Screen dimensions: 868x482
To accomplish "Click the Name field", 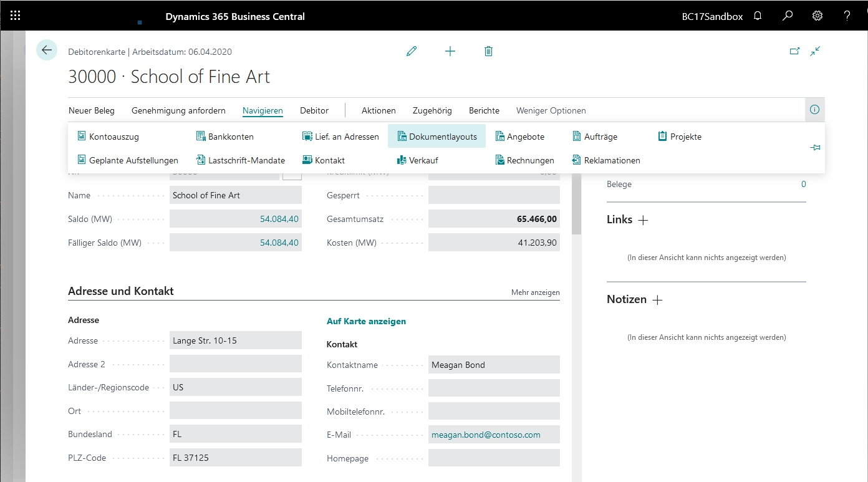I will 236,195.
